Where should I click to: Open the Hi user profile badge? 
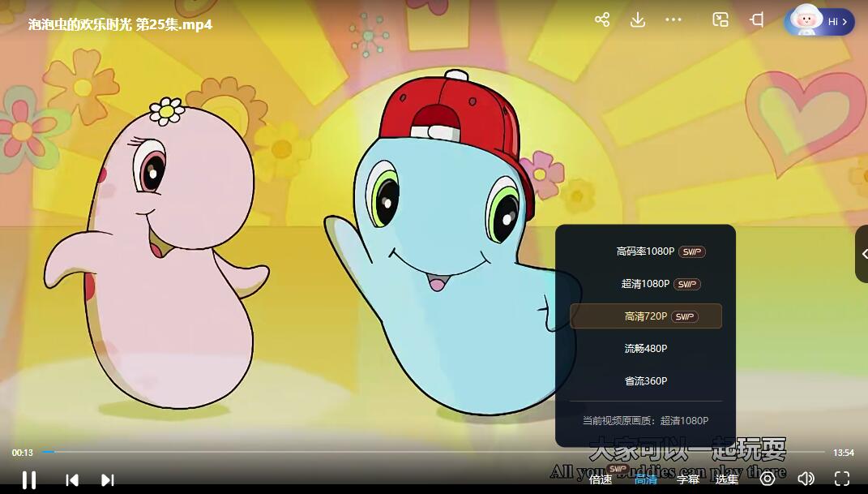pyautogui.click(x=819, y=21)
